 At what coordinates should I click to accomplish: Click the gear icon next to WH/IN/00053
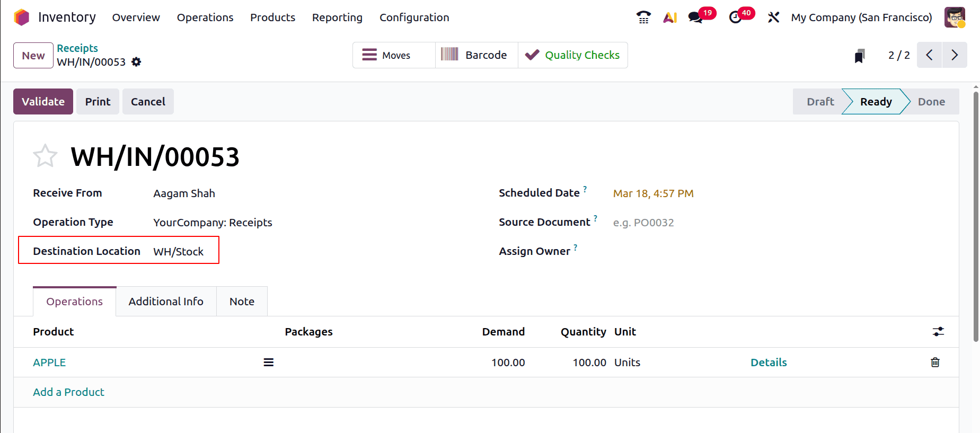136,62
